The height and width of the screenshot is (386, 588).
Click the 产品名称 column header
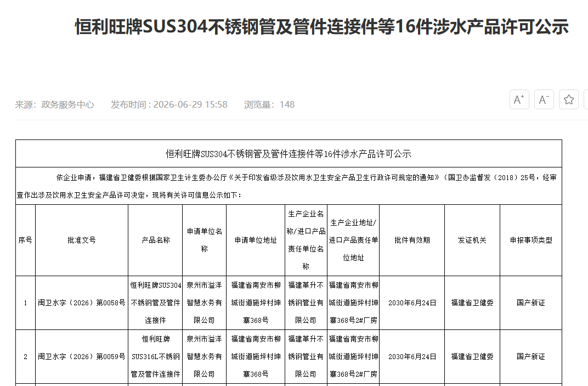pos(155,240)
